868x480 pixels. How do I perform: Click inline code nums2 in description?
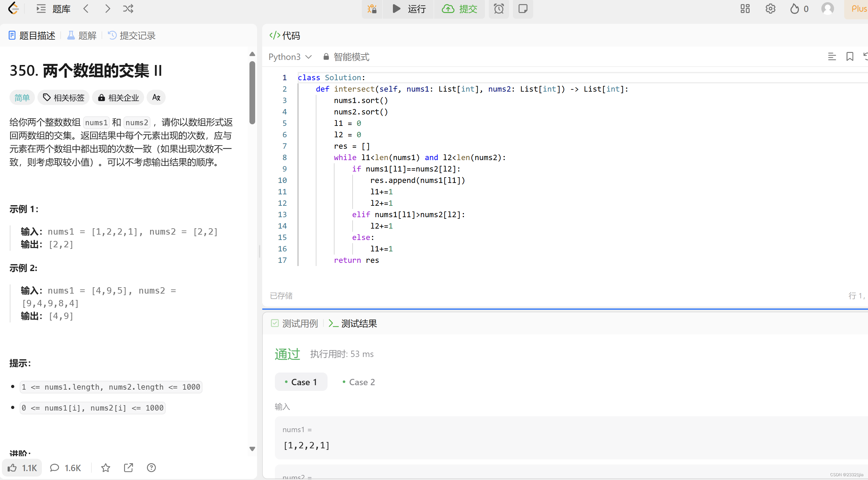click(137, 122)
